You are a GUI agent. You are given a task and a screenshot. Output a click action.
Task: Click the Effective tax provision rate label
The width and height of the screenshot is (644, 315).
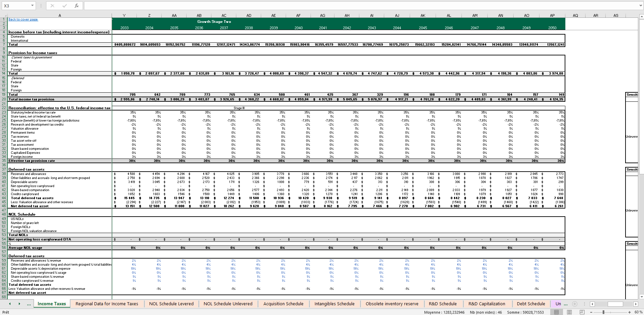(x=32, y=161)
